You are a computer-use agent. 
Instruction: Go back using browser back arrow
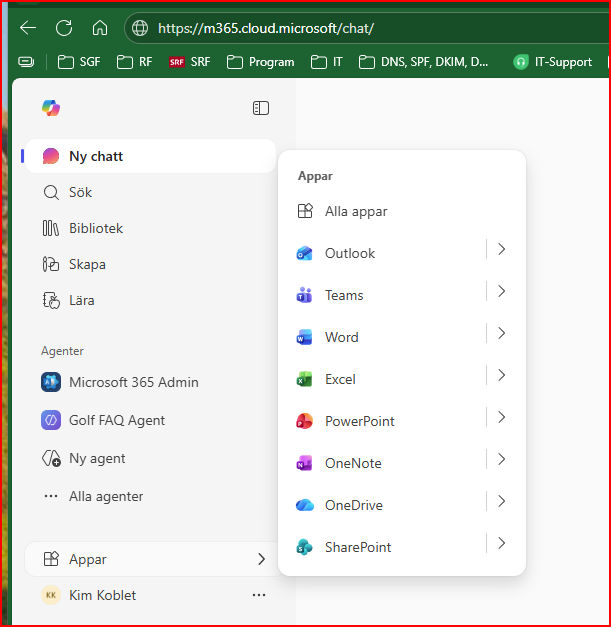28,28
